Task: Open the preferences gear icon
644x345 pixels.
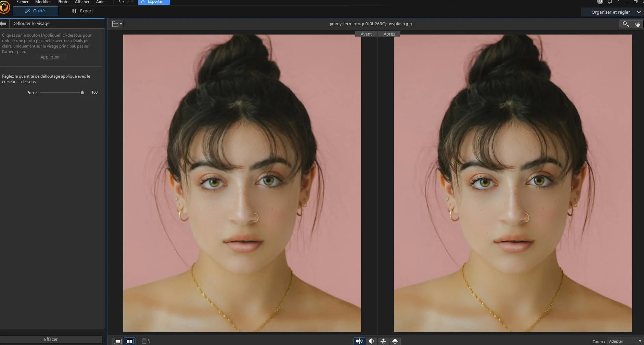Action: click(x=609, y=2)
